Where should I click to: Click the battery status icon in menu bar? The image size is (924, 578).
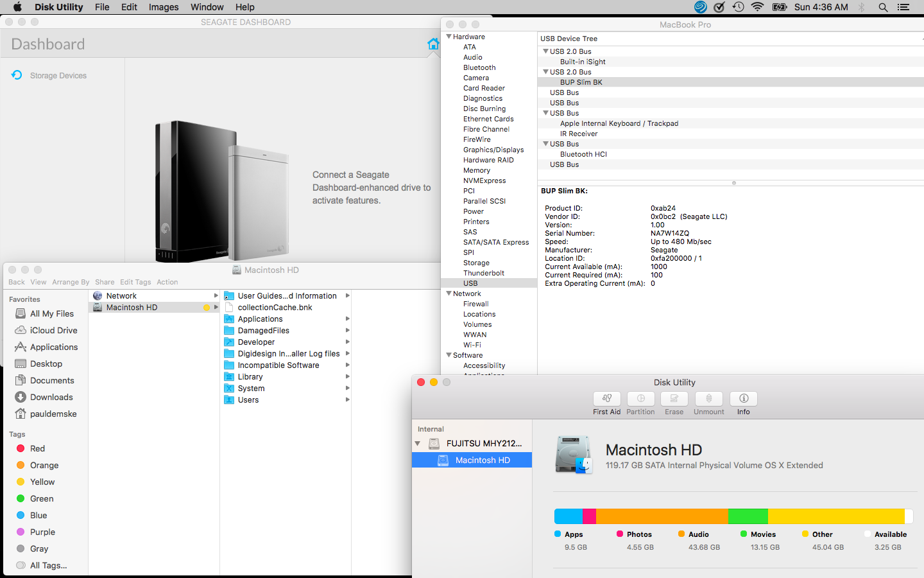point(780,7)
